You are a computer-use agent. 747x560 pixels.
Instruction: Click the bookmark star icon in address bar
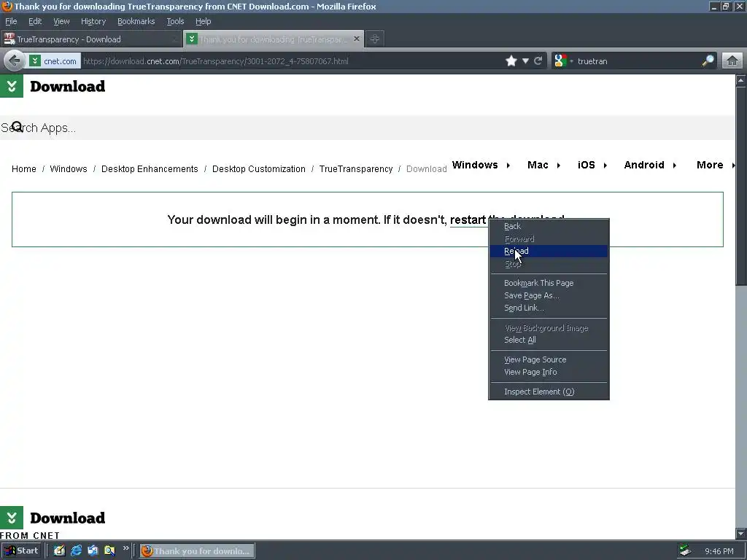coord(511,61)
